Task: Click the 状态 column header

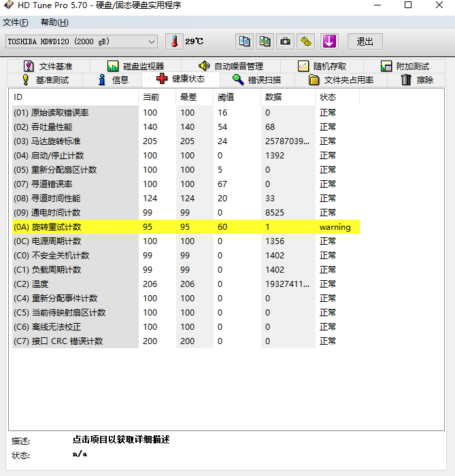Action: pyautogui.click(x=337, y=97)
